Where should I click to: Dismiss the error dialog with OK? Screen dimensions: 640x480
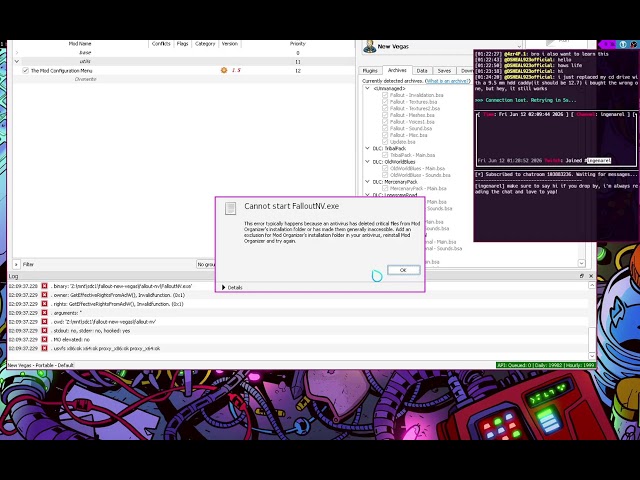(403, 270)
